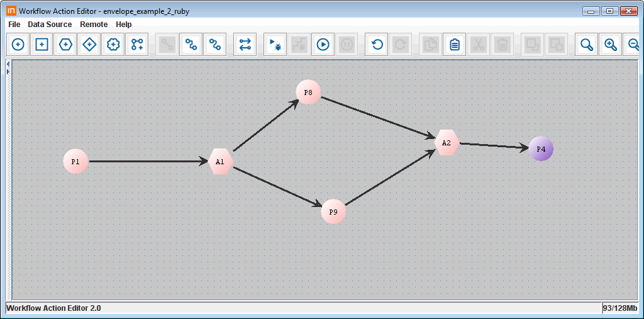644x319 pixels.
Task: Close the Workflow Action Editor window
Action: pyautogui.click(x=628, y=11)
